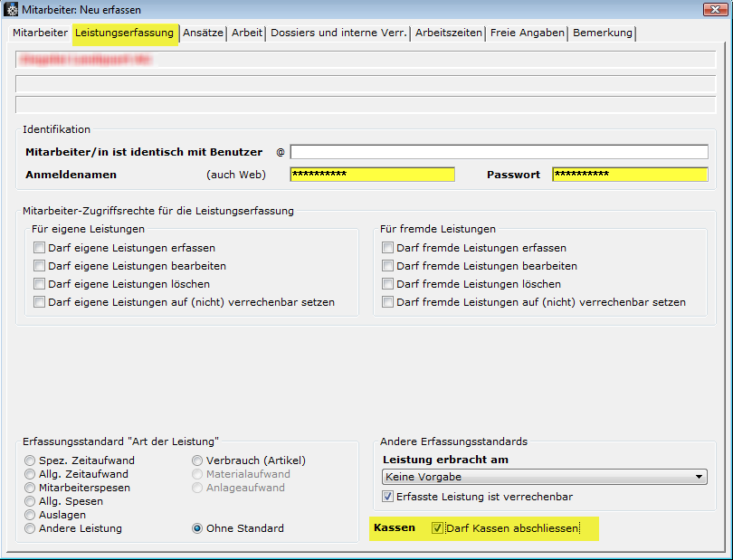This screenshot has height=560, width=733.
Task: Click the Anmeldenamen input field
Action: point(372,175)
